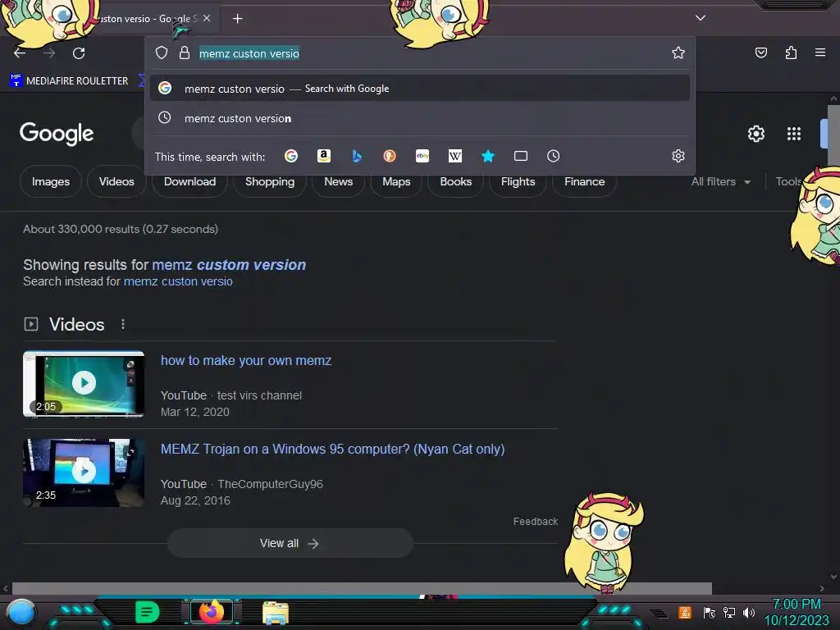Open File Explorer from the taskbar
Screen dimensions: 840x630
[276, 613]
